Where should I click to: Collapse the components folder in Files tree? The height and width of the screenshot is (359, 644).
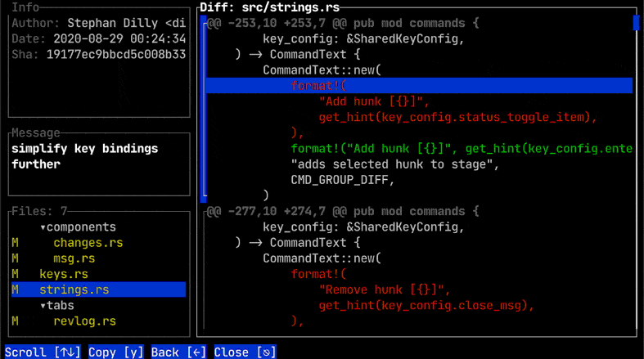click(78, 227)
